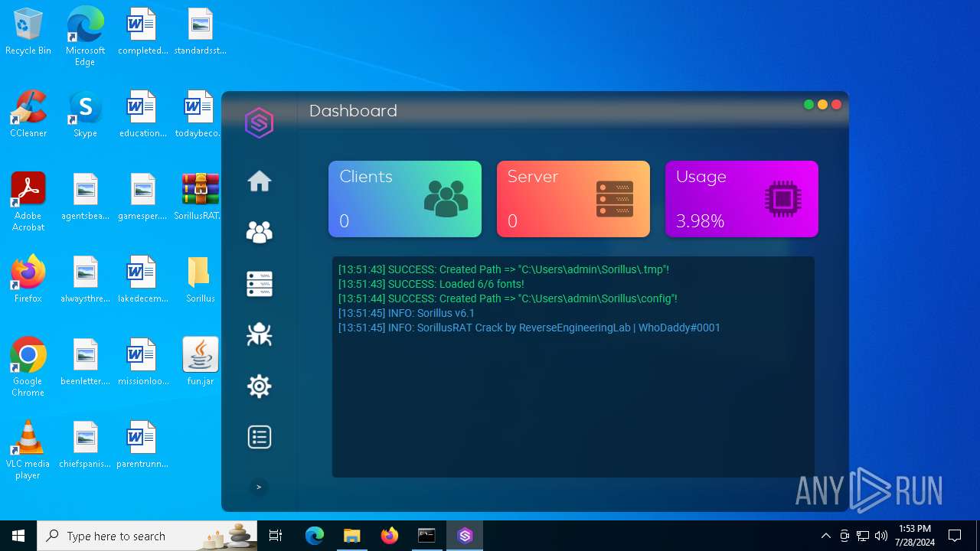980x551 pixels.
Task: Open the command prompt taskbar icon
Action: [427, 536]
